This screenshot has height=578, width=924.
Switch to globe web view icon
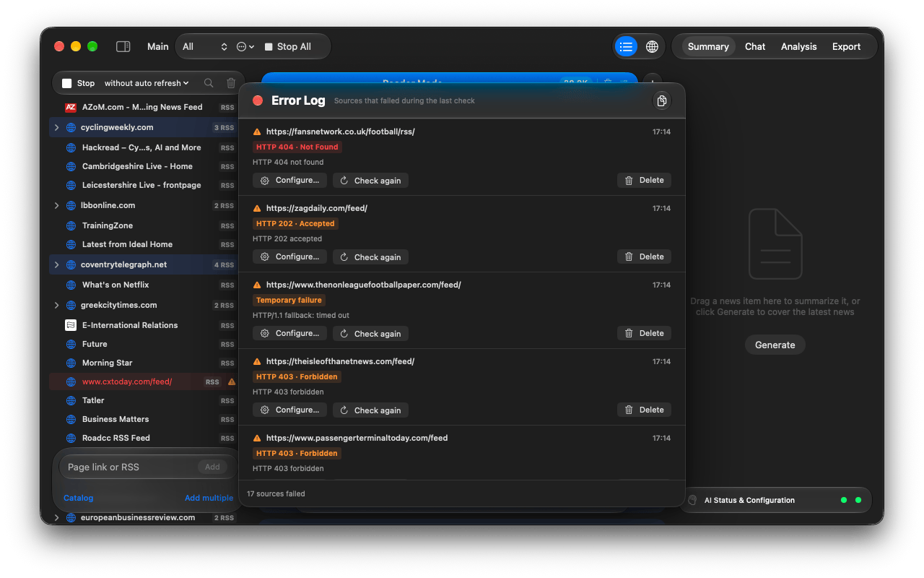click(x=652, y=46)
